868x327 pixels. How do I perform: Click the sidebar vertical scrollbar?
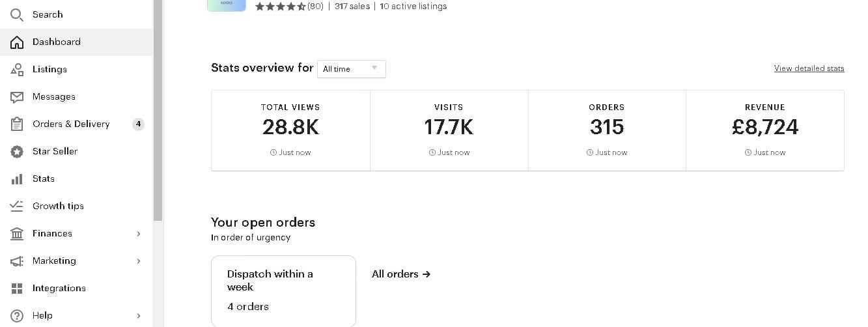click(x=158, y=111)
